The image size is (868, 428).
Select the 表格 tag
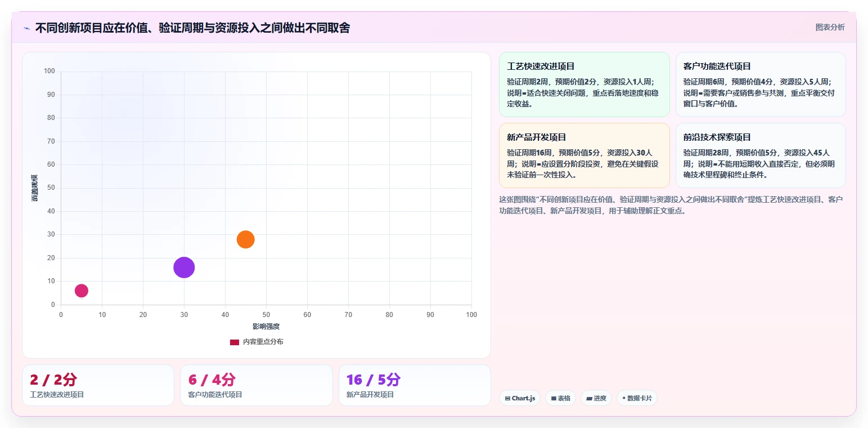click(x=560, y=398)
